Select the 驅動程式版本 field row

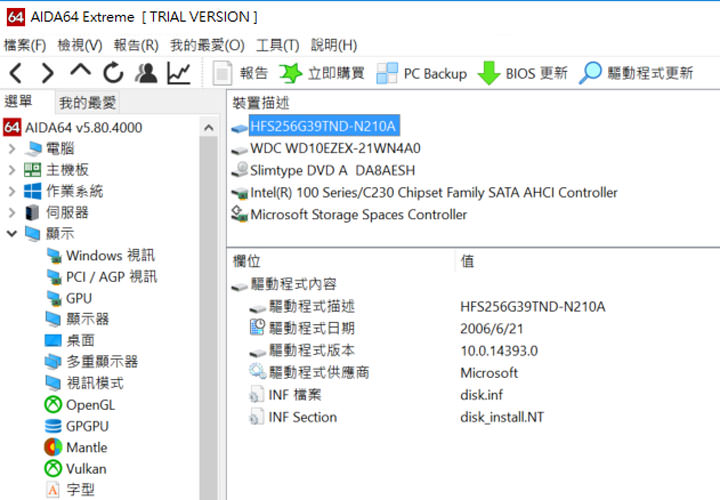[312, 350]
